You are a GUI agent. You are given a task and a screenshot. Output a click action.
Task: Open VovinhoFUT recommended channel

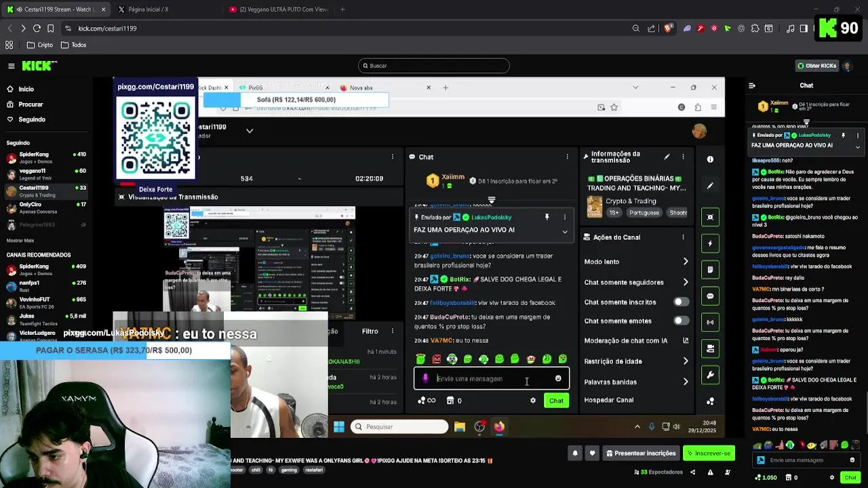tap(46, 302)
